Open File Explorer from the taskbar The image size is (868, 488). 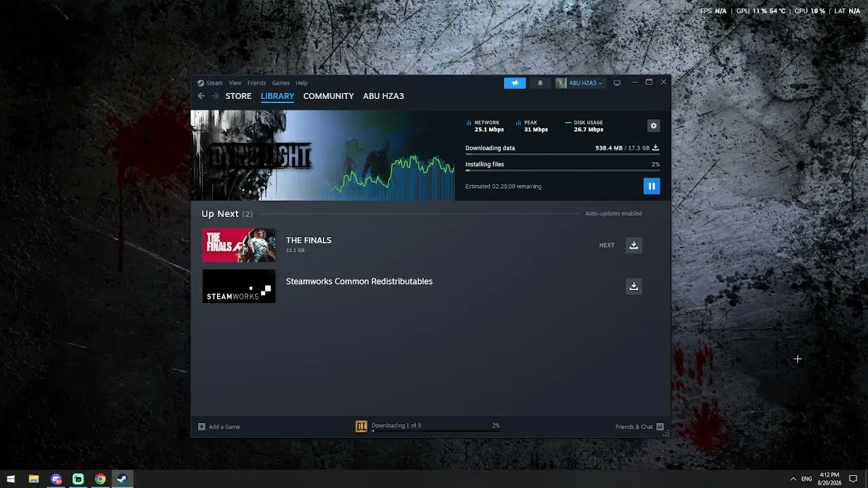pos(33,479)
